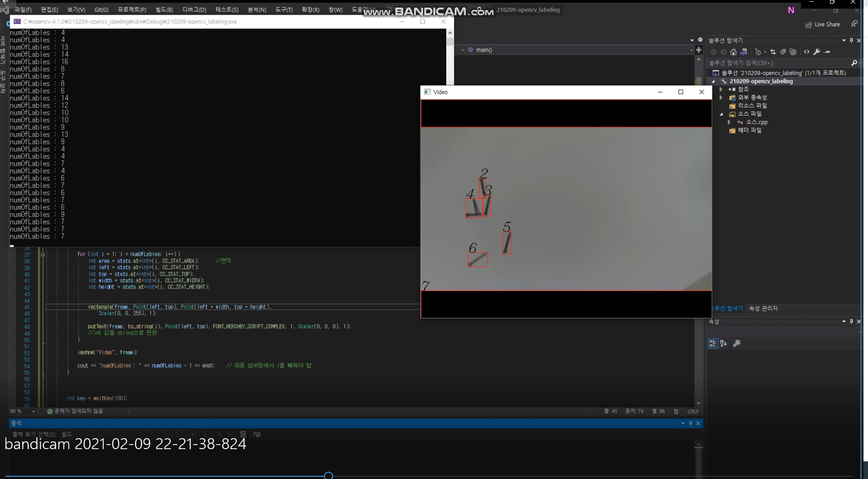Image resolution: width=868 pixels, height=479 pixels.
Task: Collapse the for-loop code block at line 37
Action: (x=43, y=254)
